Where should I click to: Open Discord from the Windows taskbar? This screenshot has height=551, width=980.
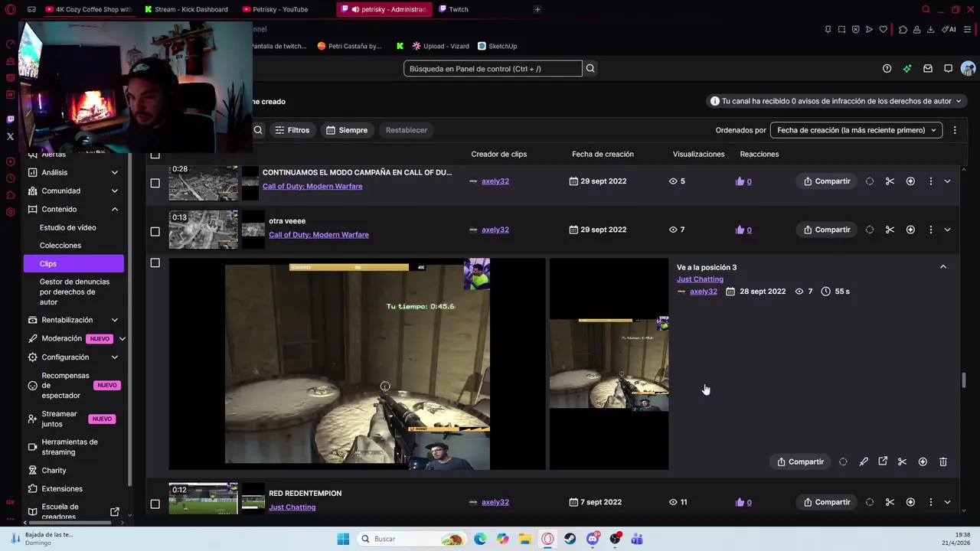point(593,539)
